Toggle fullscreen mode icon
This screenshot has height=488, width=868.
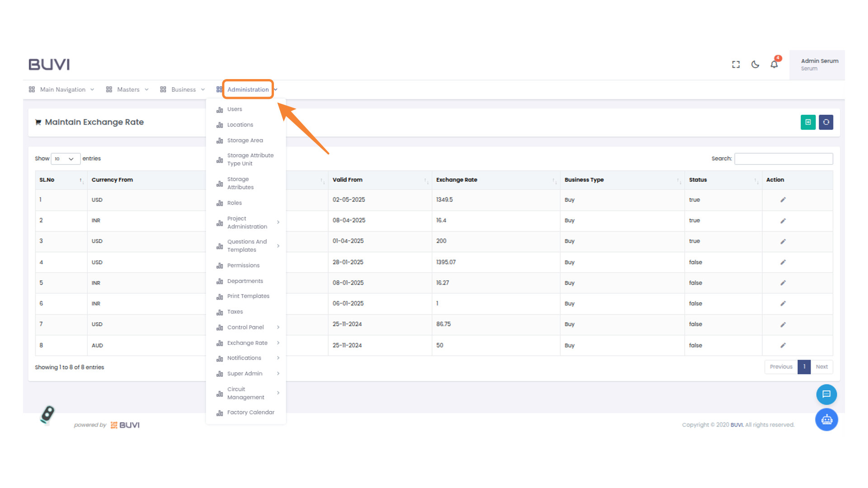[x=736, y=65]
